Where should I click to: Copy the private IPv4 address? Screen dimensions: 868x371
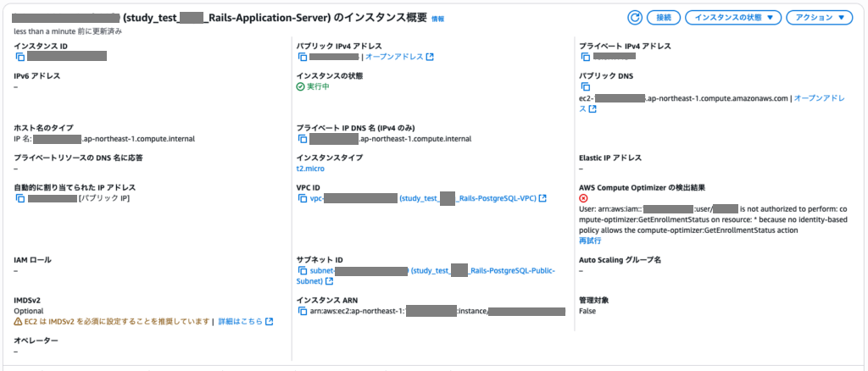(585, 57)
